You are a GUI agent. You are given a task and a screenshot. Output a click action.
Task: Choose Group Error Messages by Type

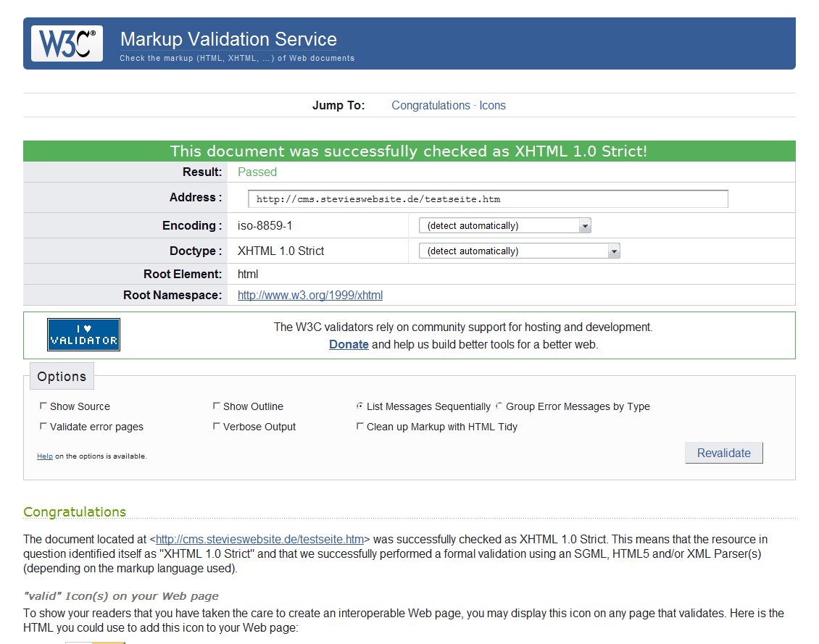coord(499,406)
